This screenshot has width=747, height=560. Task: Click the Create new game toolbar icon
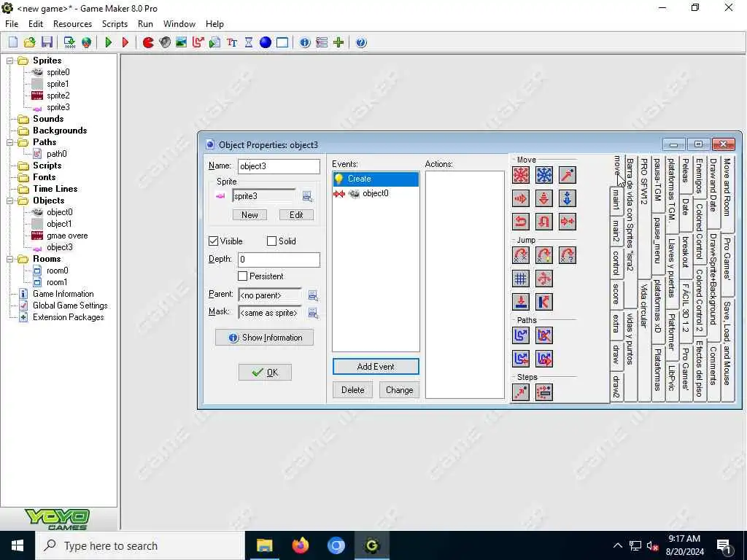(x=13, y=42)
